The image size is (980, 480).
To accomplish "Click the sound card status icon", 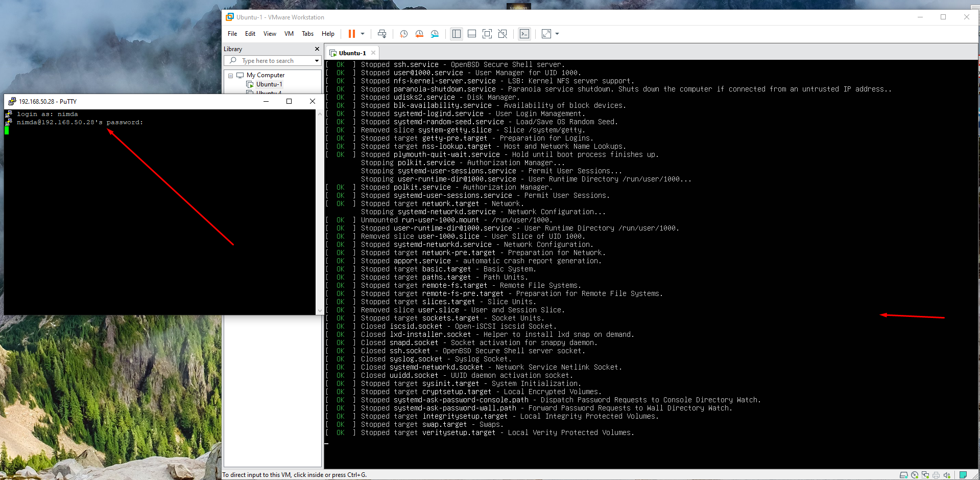I will [x=946, y=475].
